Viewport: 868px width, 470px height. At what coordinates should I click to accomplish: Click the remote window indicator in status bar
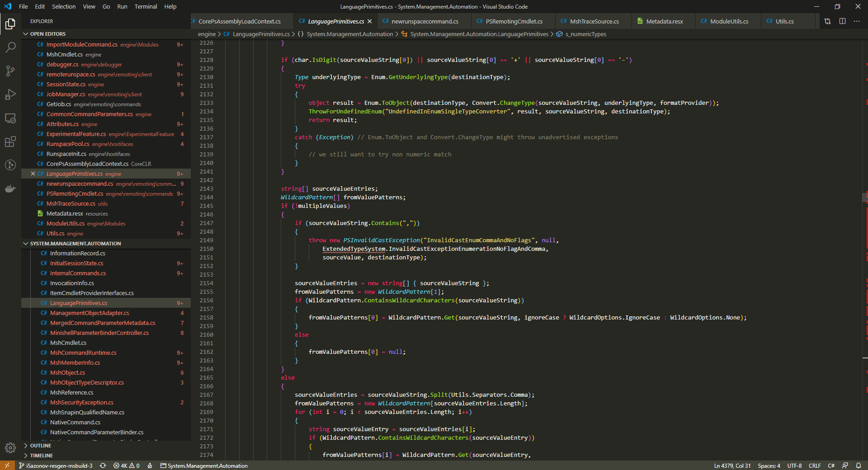7,465
